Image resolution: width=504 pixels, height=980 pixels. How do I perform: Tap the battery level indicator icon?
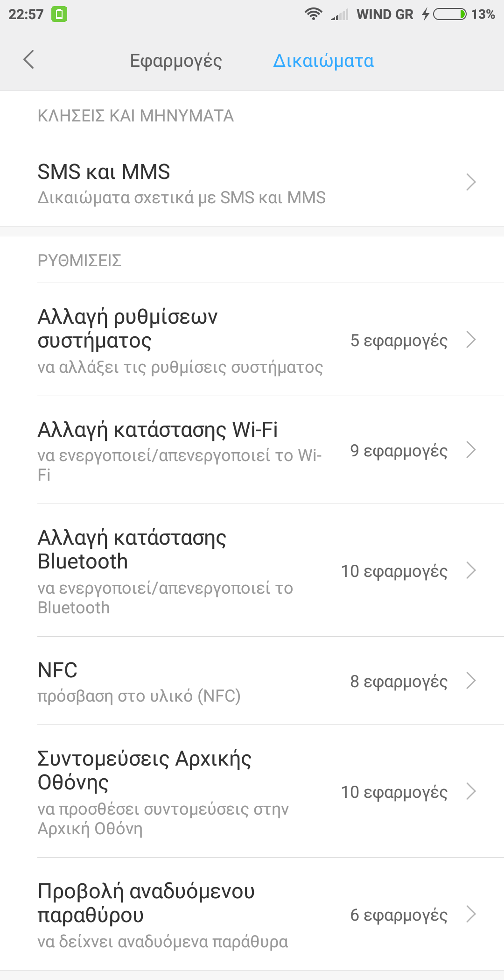coord(449,14)
